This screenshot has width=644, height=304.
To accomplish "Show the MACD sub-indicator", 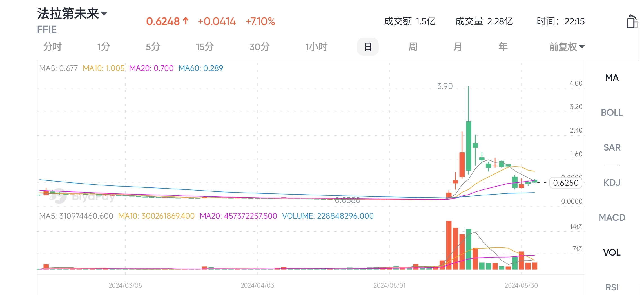I will click(612, 218).
